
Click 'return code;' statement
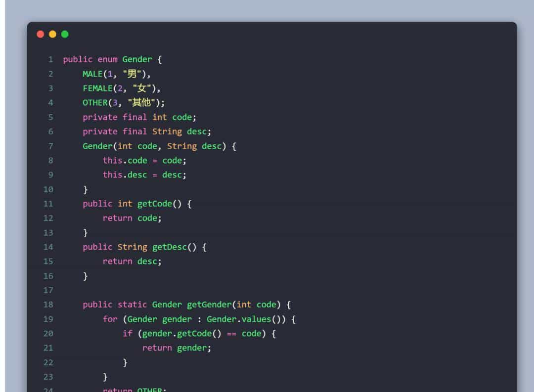(x=132, y=218)
